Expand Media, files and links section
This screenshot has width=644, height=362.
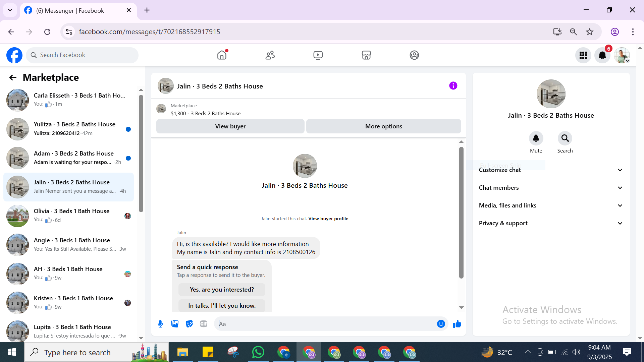pyautogui.click(x=551, y=205)
